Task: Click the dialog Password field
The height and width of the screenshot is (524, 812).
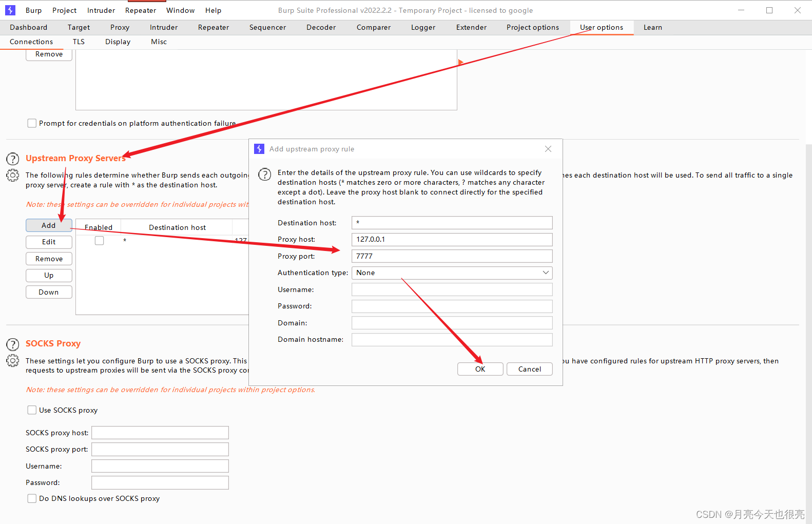Action: pyautogui.click(x=452, y=306)
